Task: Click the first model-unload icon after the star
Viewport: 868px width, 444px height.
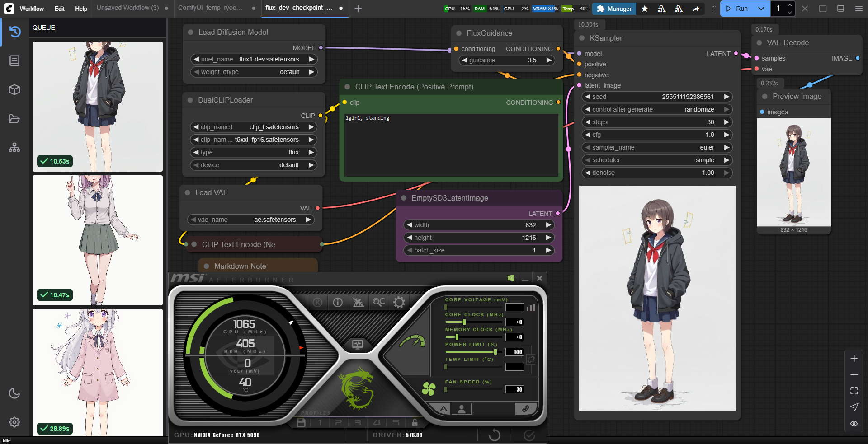Action: [x=662, y=9]
